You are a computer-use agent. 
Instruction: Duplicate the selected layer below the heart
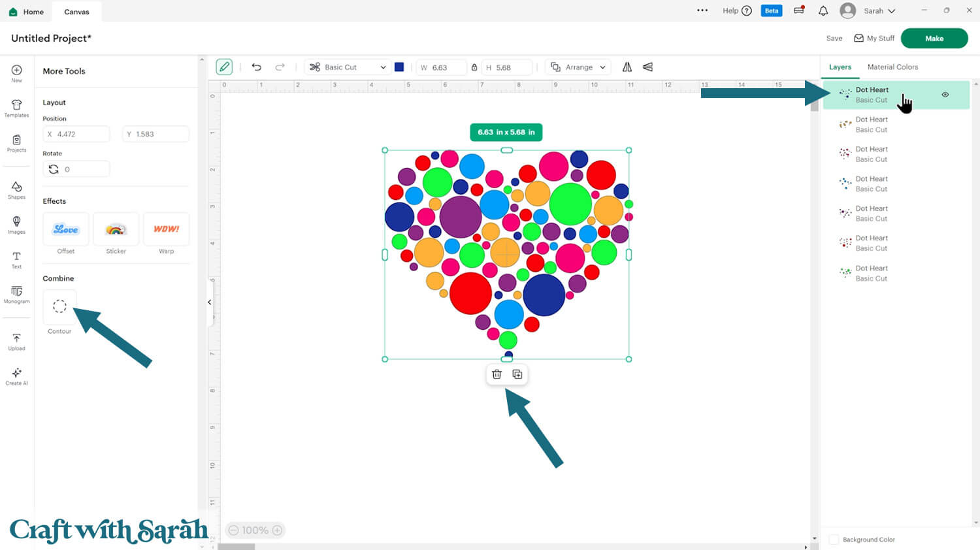click(517, 374)
